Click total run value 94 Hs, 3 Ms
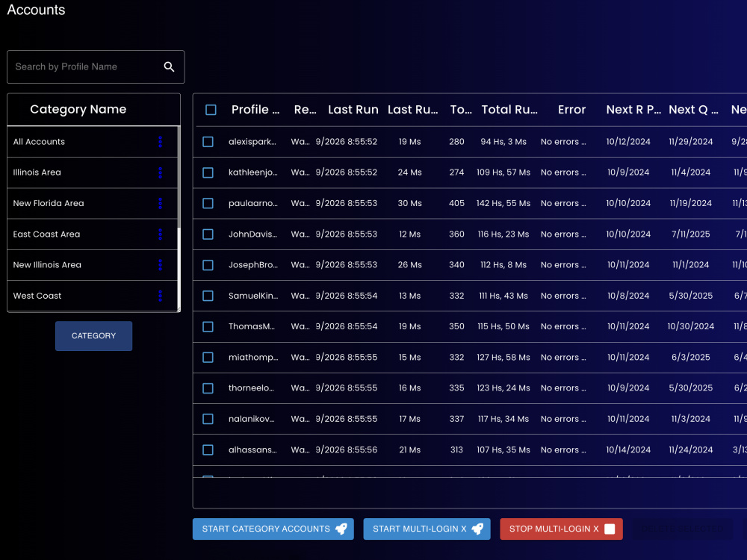This screenshot has height=560, width=747. coord(503,141)
